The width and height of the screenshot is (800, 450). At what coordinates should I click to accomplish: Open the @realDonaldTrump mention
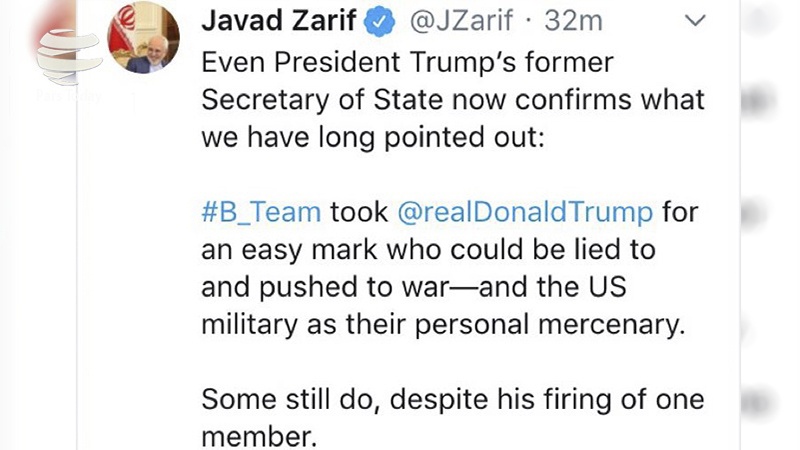525,211
